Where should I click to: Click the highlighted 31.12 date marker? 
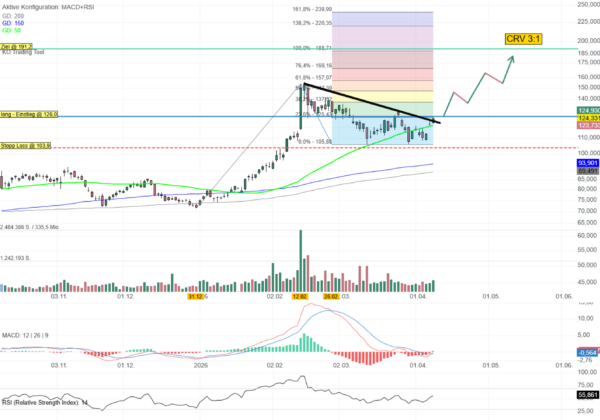[x=196, y=297]
